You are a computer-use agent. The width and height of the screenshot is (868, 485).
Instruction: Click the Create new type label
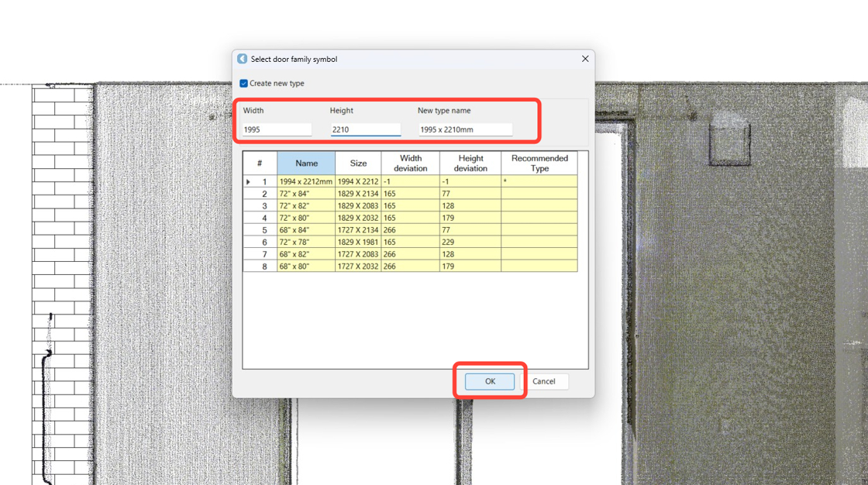tap(277, 84)
